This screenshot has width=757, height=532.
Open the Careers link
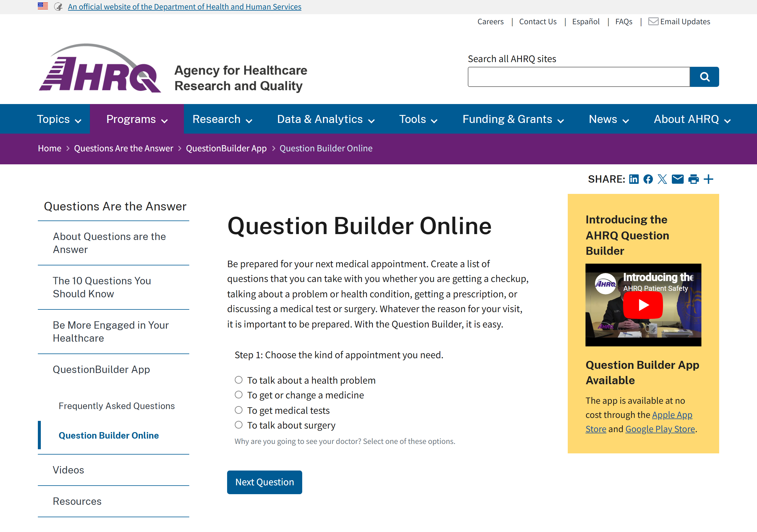coord(491,21)
